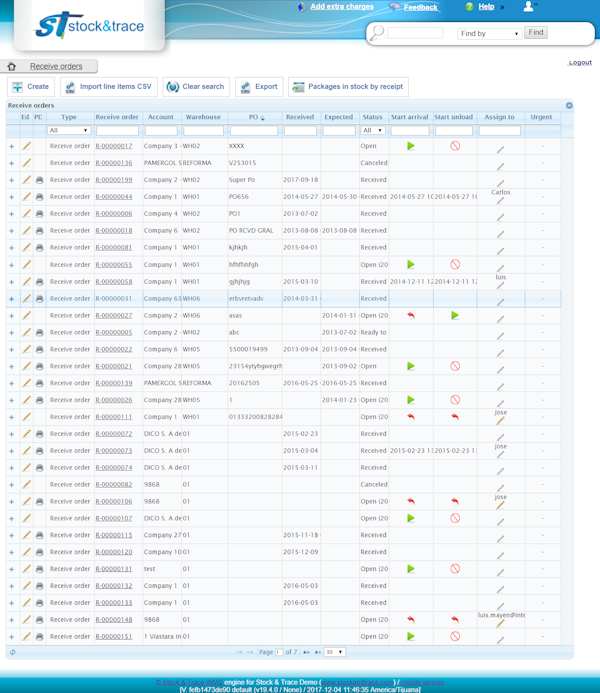The height and width of the screenshot is (693, 600).
Task: Click the Logout link
Action: point(580,63)
